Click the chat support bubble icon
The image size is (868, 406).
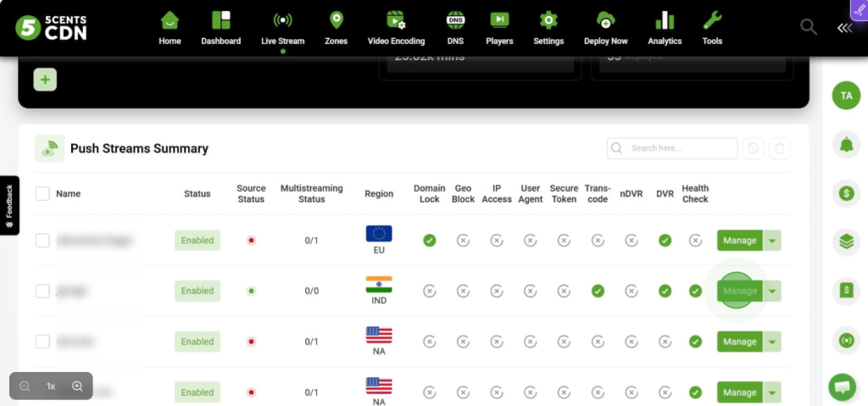843,387
